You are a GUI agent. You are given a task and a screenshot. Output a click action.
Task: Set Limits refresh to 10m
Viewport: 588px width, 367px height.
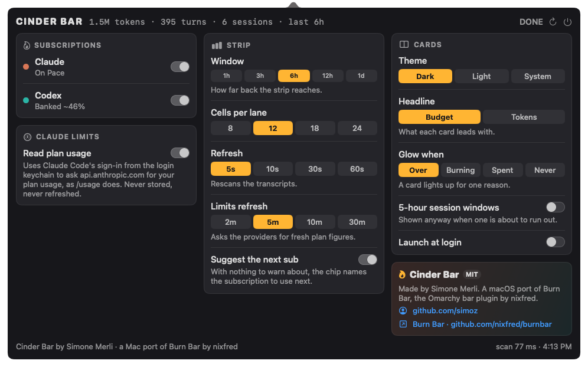tap(315, 222)
